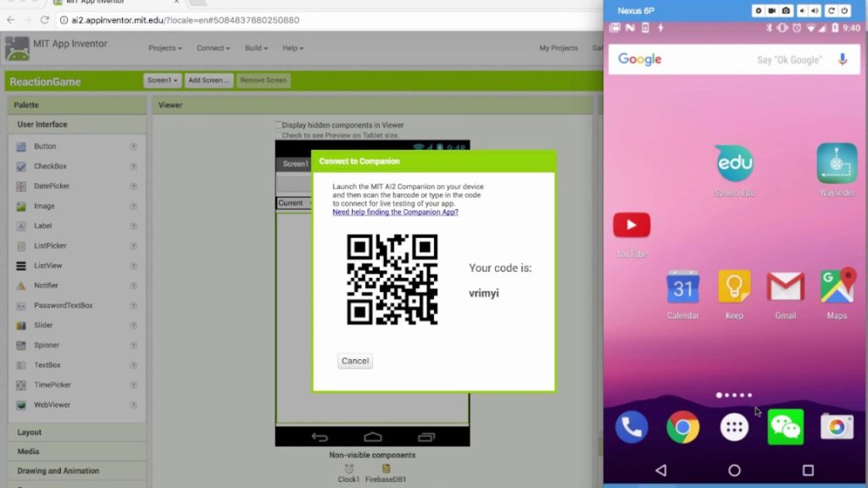Open the Maps app

(837, 286)
